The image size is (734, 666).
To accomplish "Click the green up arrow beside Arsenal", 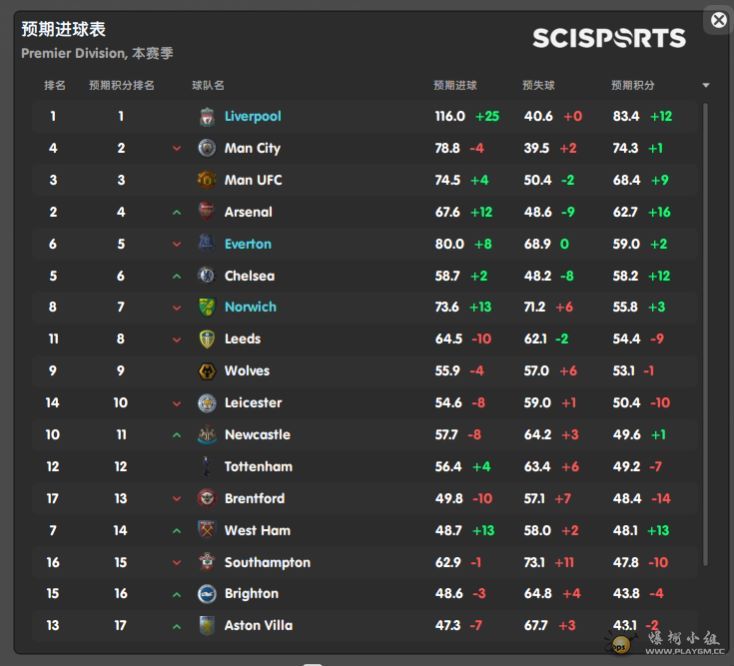I will 176,212.
